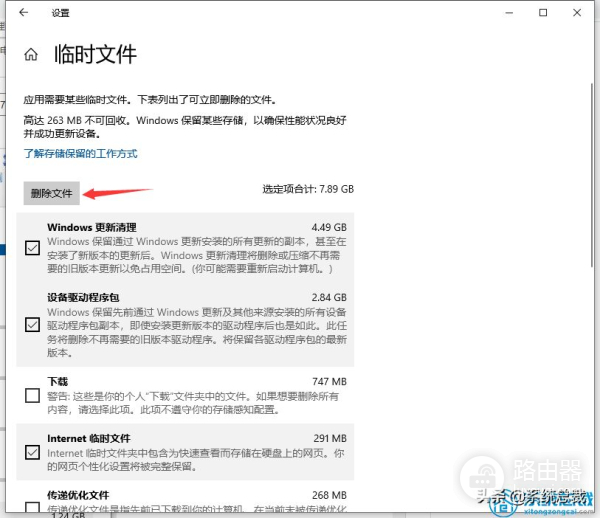Maximize the Settings window
This screenshot has width=600, height=518.
543,13
